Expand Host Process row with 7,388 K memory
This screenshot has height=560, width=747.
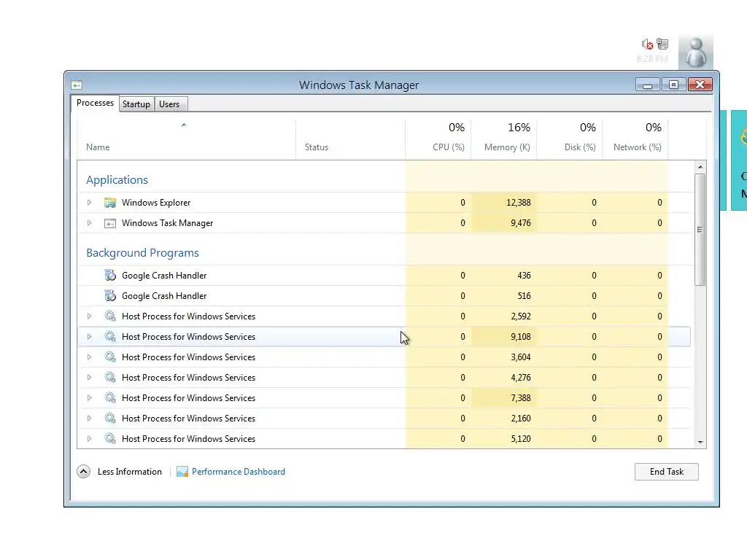[x=89, y=398]
